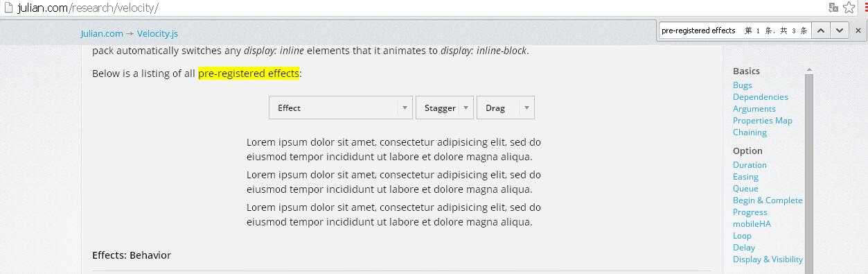Viewport: 868px width, 274px height.
Task: Click the sidebar scrollbar thumb
Action: coord(809,173)
